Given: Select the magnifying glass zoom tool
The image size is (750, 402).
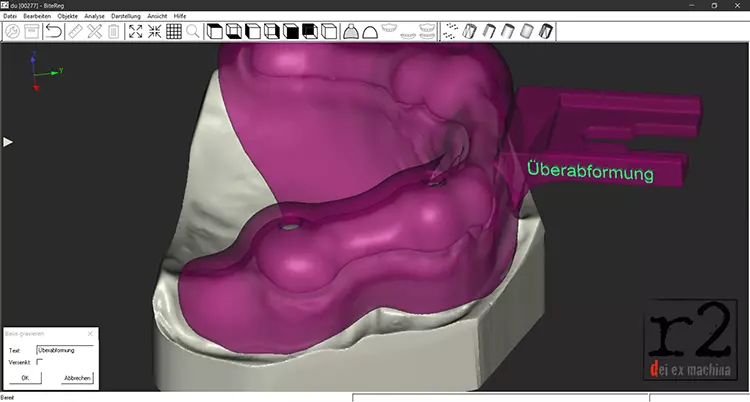Looking at the screenshot, I should pos(193,32).
